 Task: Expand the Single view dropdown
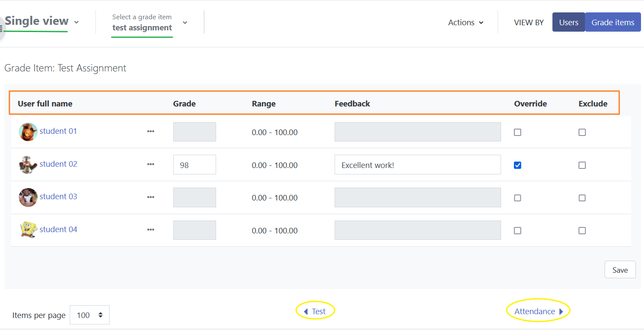42,21
